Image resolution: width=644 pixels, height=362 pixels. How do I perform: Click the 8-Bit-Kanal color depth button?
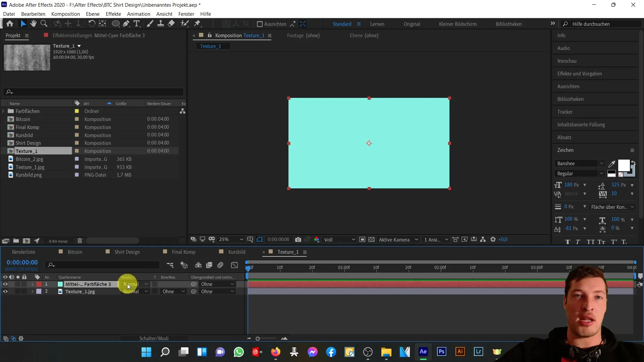[x=58, y=241]
